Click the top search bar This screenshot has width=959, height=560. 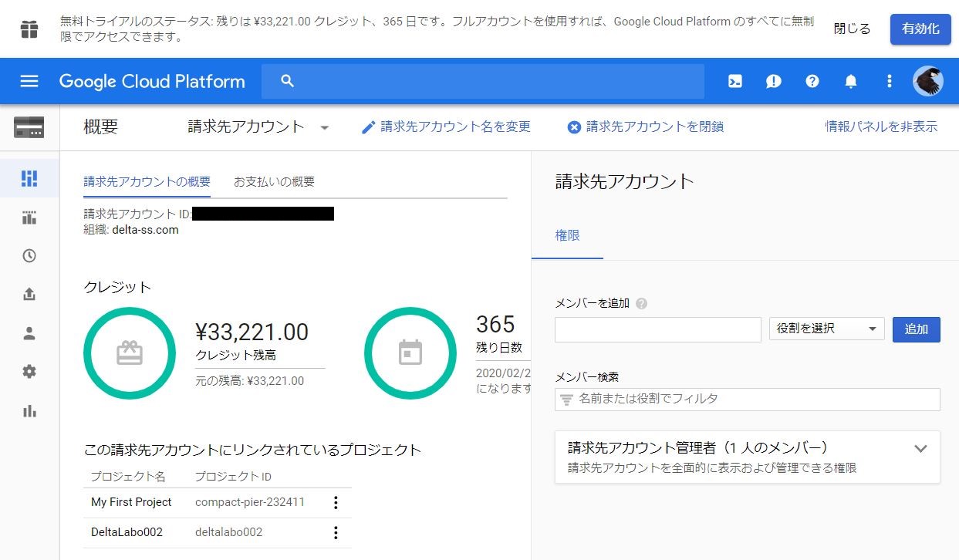click(x=483, y=81)
